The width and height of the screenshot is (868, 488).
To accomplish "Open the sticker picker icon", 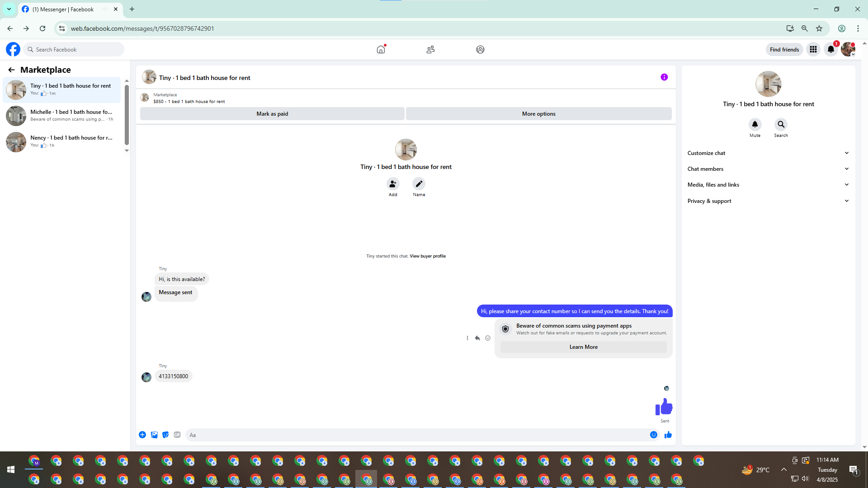I will [165, 435].
